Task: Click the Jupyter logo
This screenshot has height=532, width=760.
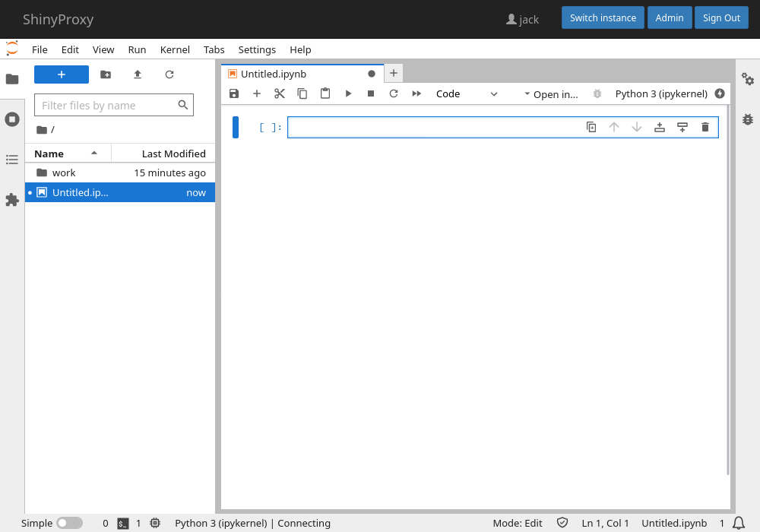Action: click(12, 49)
